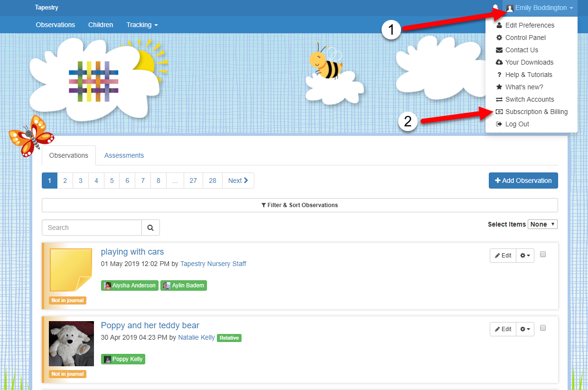Open the Select Items dropdown
This screenshot has width=588, height=390.
[x=542, y=224]
